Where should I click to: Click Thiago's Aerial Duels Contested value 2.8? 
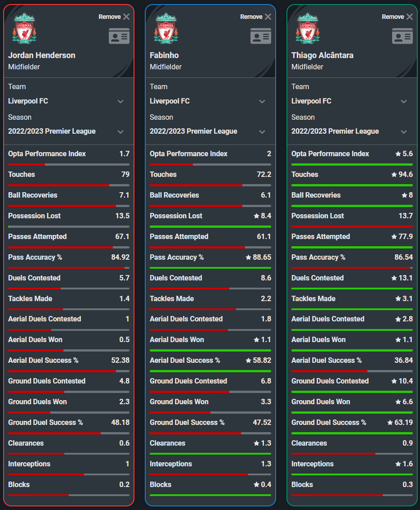(x=408, y=319)
